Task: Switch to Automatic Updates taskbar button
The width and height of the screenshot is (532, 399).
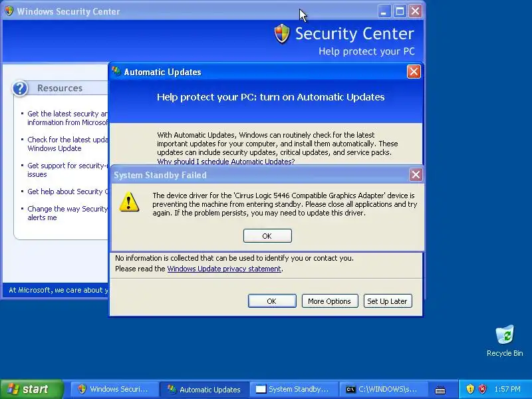Action: pos(204,389)
